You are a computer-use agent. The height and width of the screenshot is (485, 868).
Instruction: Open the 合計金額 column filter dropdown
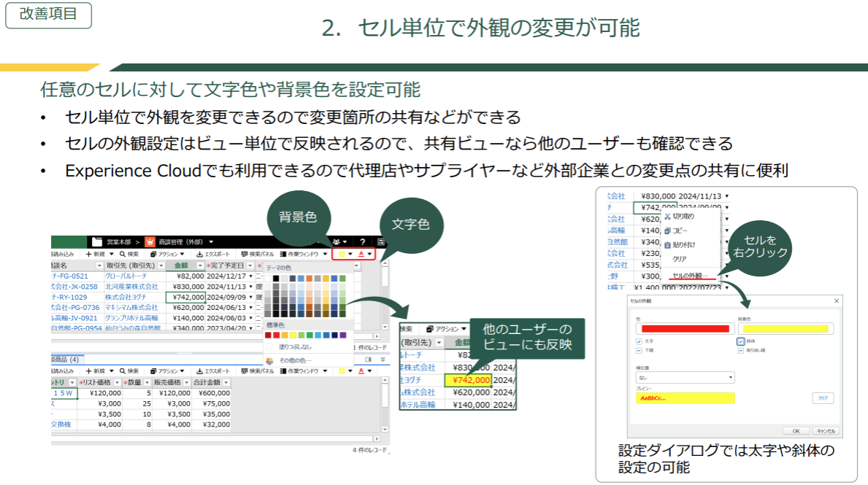[226, 383]
